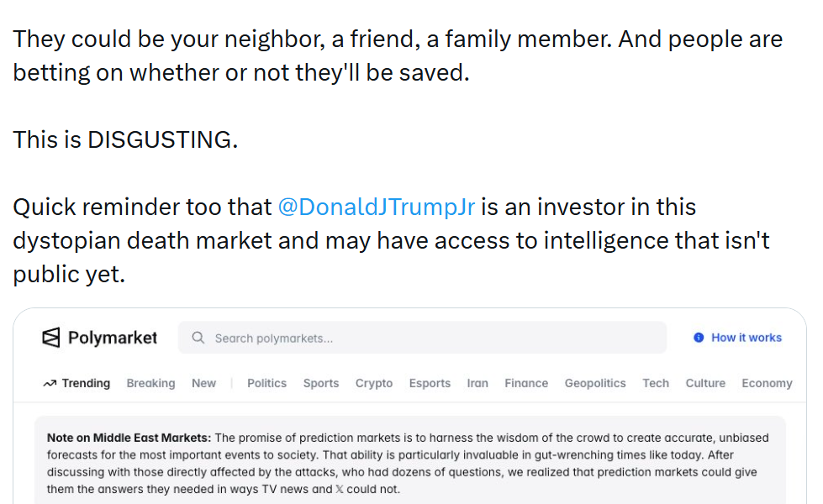Switch to the Economy category

click(767, 383)
